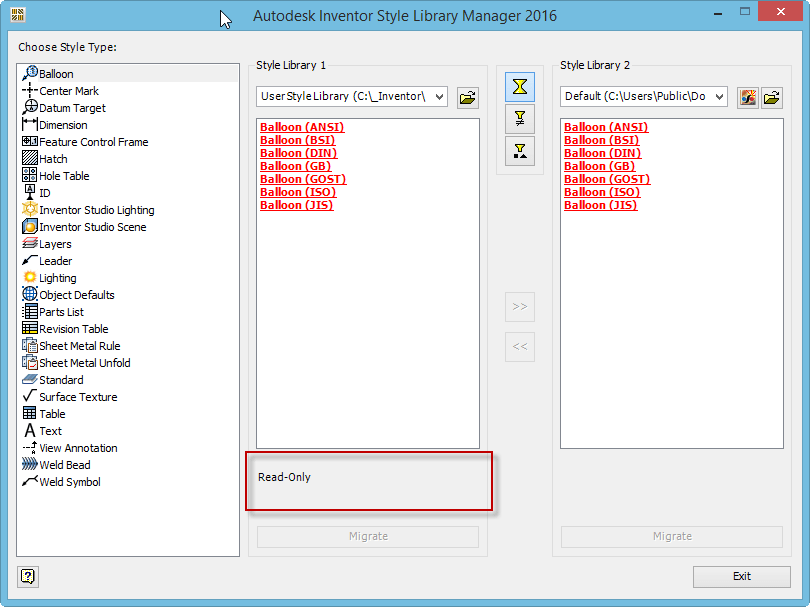The image size is (810, 607).
Task: Choose Inventor Studio Scene entry
Action: pyautogui.click(x=84, y=227)
